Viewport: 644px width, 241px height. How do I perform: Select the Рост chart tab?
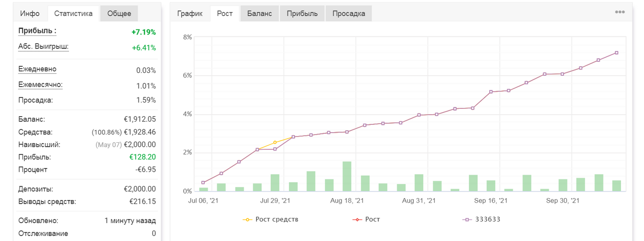pyautogui.click(x=225, y=13)
